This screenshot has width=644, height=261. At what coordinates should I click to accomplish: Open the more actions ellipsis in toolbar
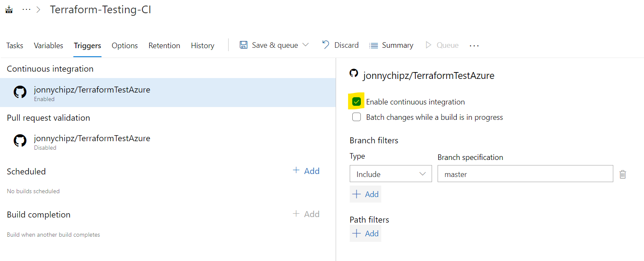(474, 46)
